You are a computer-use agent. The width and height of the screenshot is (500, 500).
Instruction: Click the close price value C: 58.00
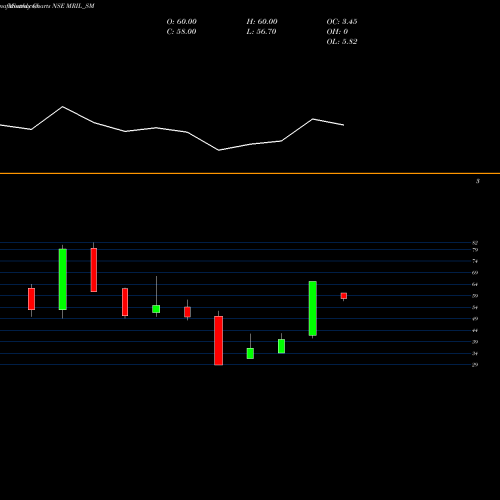click(x=181, y=32)
